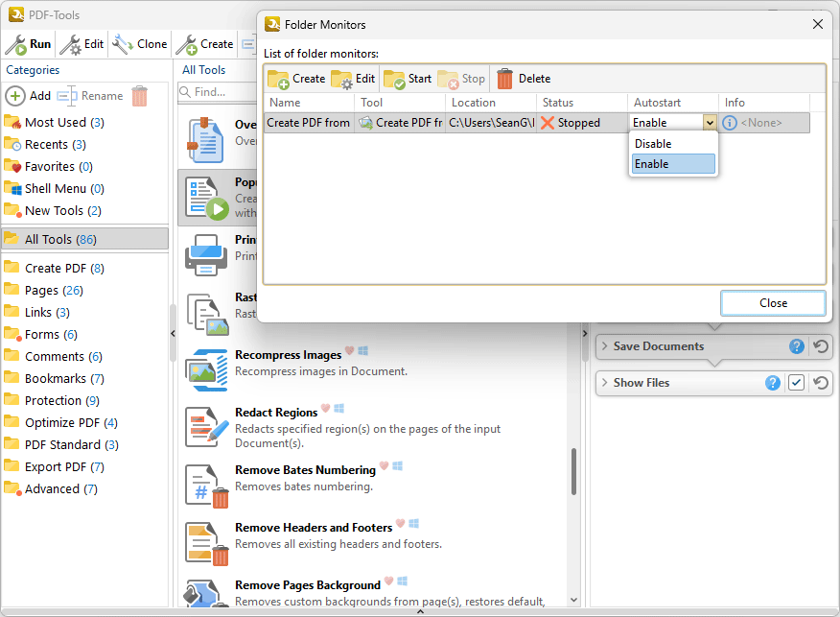Click Edit in Folder Monitors toolbar
The height and width of the screenshot is (617, 840).
click(x=353, y=79)
